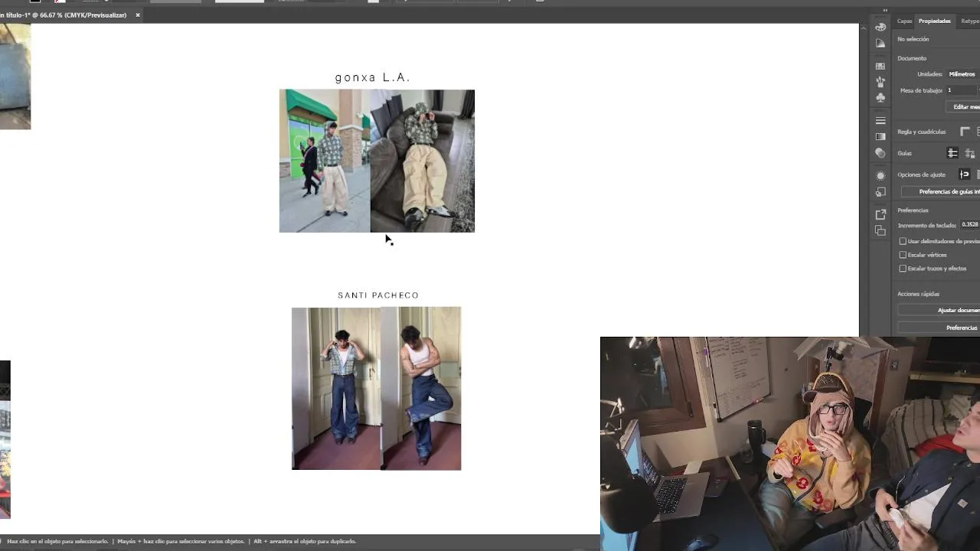Open the Graphic Styles panel icon
Viewport: 980px width, 551px height.
click(880, 191)
